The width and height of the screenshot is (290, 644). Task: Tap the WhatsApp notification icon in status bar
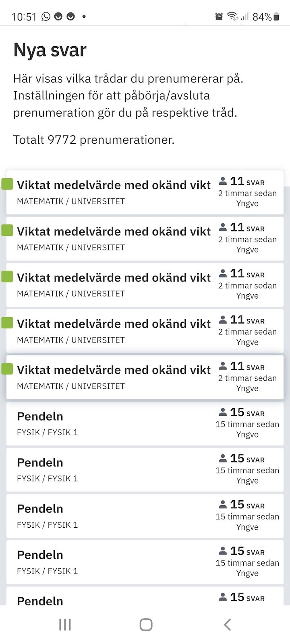46,17
